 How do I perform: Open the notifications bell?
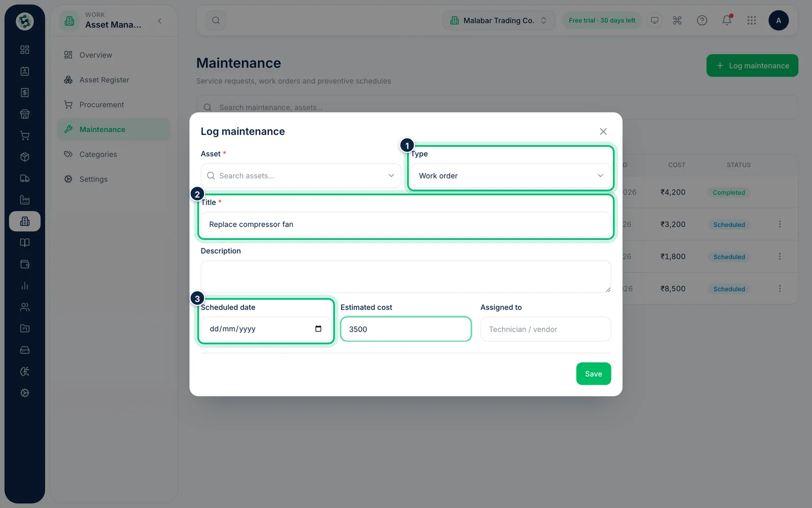[x=727, y=20]
